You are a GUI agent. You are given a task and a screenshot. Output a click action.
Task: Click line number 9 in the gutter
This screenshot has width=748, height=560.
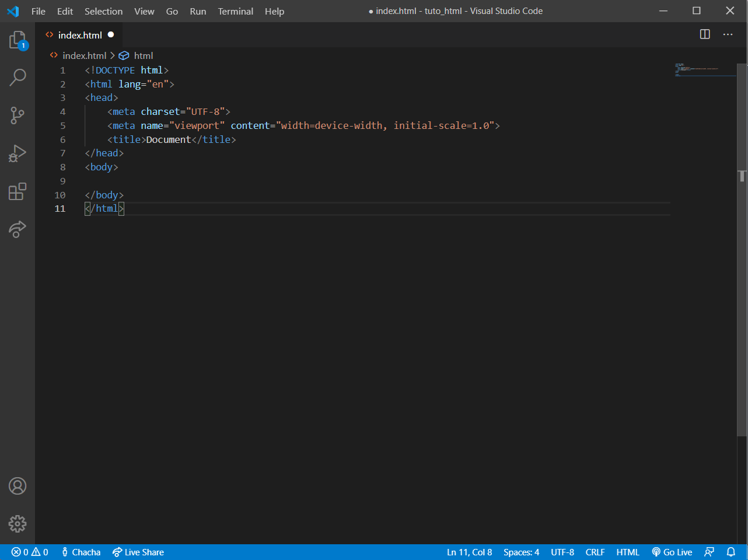tap(62, 181)
